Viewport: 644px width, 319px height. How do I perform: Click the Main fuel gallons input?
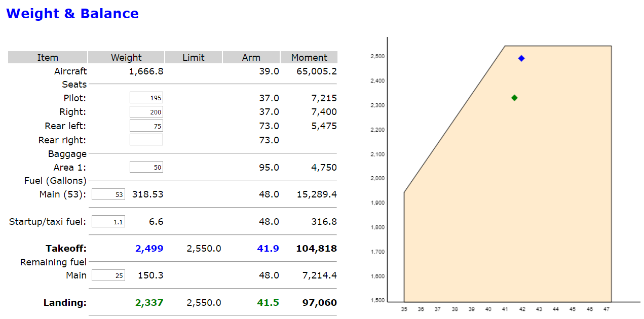tap(108, 194)
